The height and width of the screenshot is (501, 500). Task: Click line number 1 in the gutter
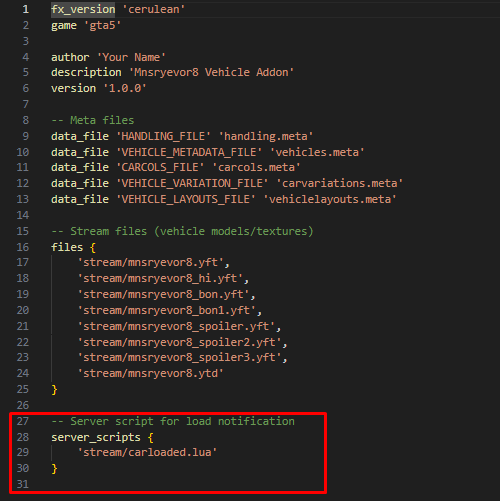tap(26, 9)
